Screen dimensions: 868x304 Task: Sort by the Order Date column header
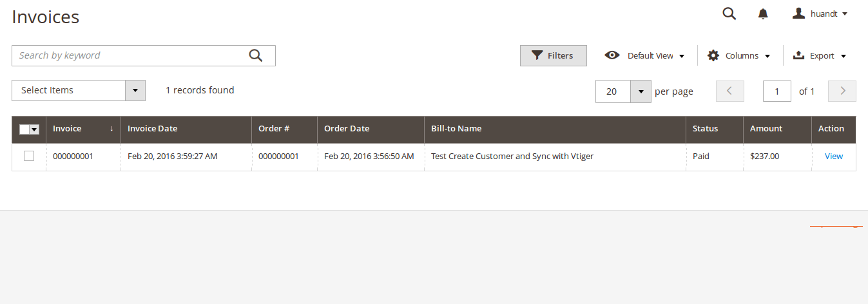(x=347, y=128)
